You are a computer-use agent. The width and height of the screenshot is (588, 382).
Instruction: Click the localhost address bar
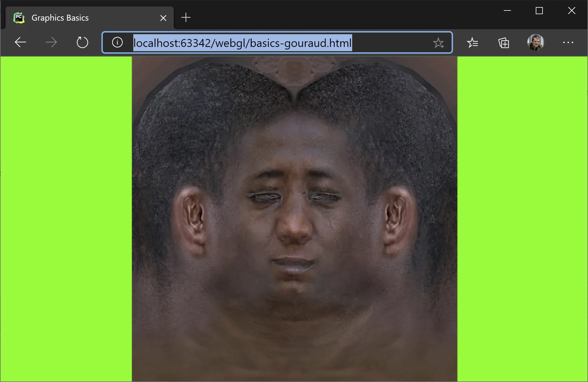click(277, 42)
